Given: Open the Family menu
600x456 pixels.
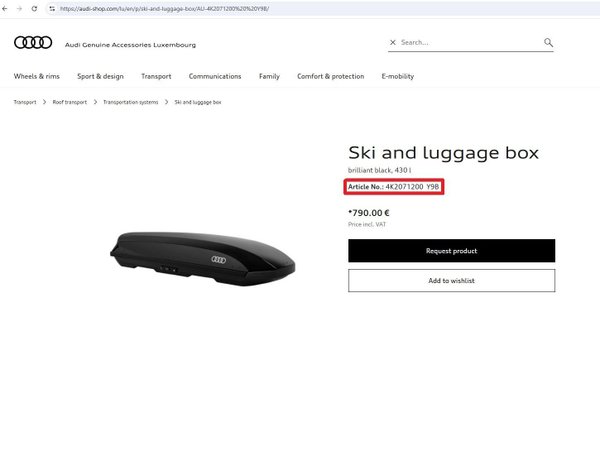Looking at the screenshot, I should click(269, 76).
